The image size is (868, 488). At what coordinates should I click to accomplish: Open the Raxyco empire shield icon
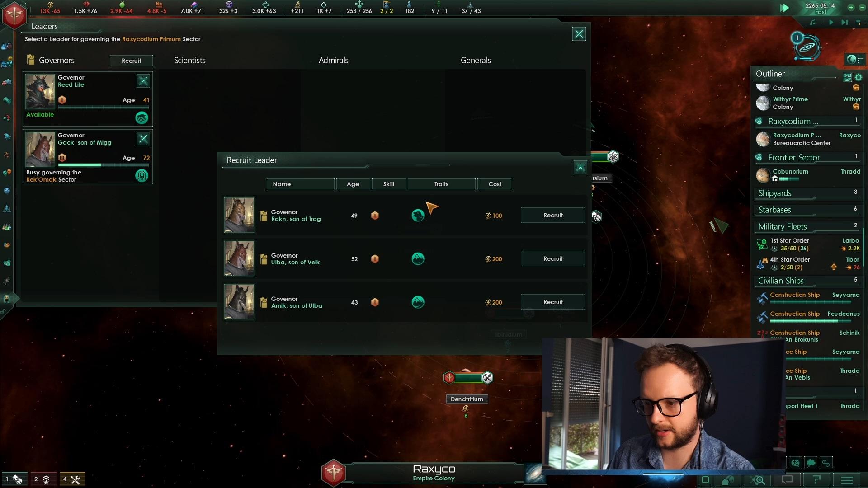coord(333,473)
